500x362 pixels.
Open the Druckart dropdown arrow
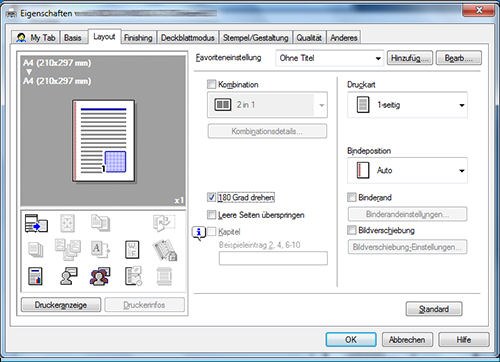(x=462, y=105)
